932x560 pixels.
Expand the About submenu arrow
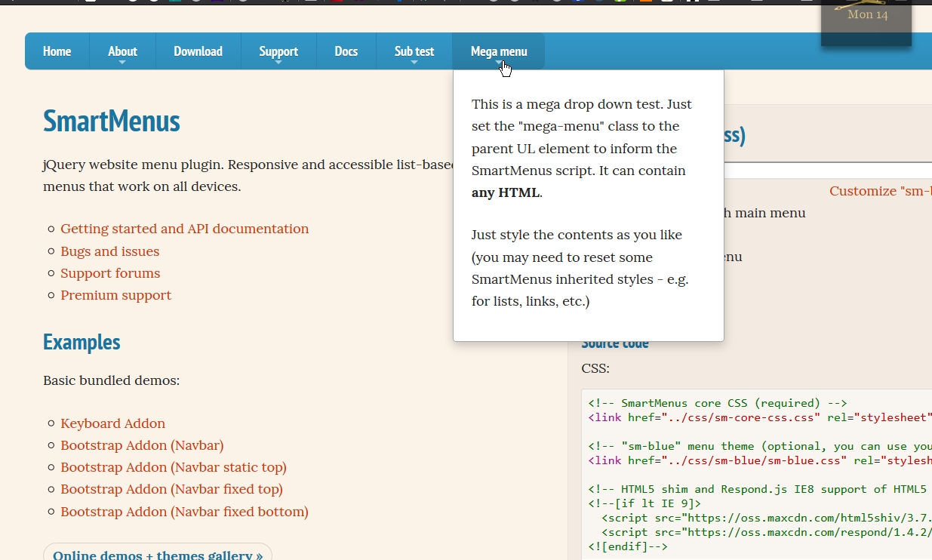pos(122,60)
